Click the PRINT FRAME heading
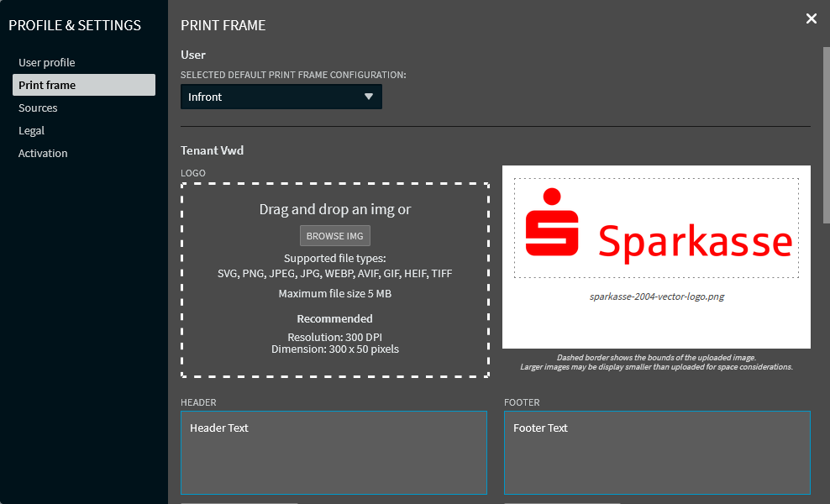The image size is (830, 504). tap(223, 25)
